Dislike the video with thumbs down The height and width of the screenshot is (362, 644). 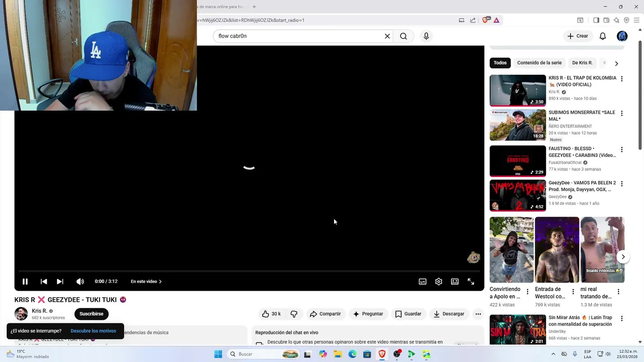coord(294,314)
